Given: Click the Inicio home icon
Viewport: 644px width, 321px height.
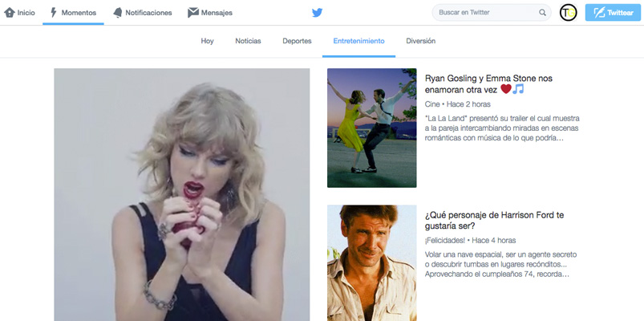Looking at the screenshot, I should point(10,13).
